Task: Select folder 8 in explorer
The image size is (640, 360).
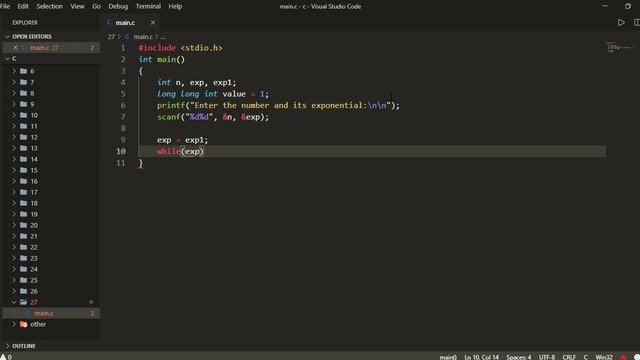Action: pos(51,93)
